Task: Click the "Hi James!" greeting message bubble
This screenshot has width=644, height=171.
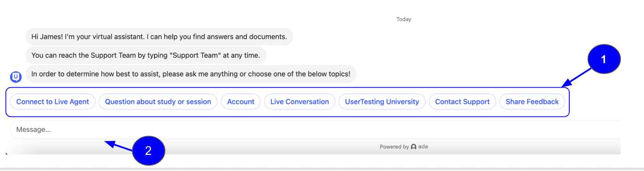Action: [x=159, y=36]
